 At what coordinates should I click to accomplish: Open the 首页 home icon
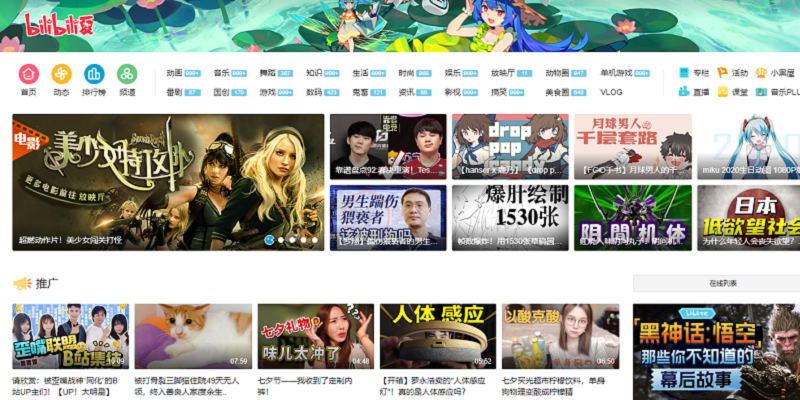coord(29,74)
